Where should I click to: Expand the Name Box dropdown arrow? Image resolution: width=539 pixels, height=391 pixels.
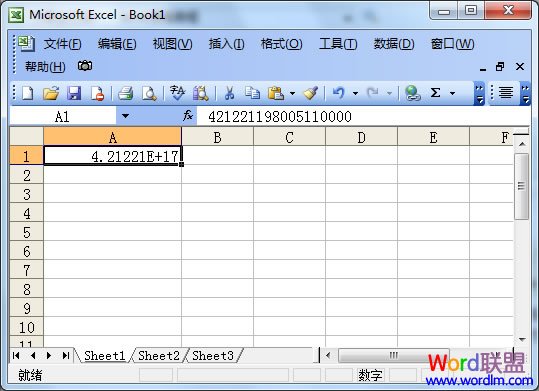click(x=125, y=116)
